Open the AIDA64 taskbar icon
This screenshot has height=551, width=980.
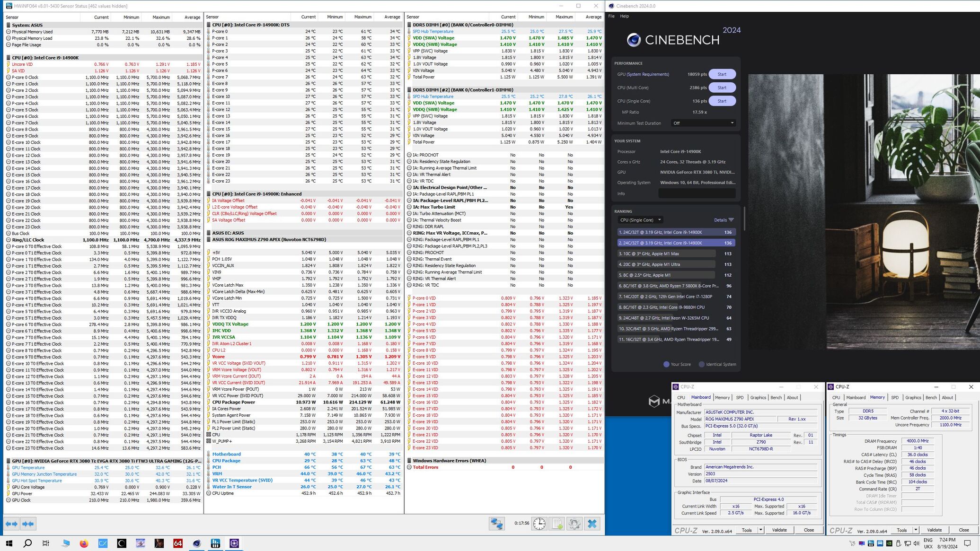(178, 543)
